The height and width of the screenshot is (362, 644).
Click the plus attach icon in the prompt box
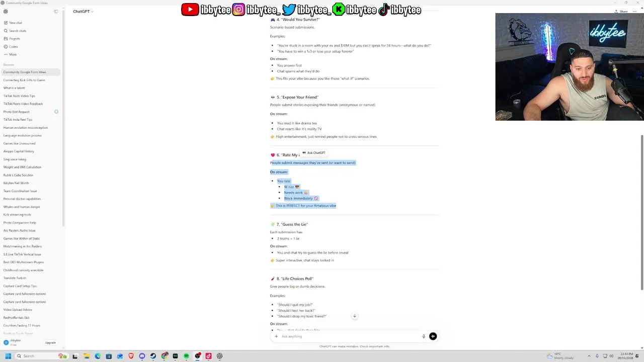[x=276, y=336]
